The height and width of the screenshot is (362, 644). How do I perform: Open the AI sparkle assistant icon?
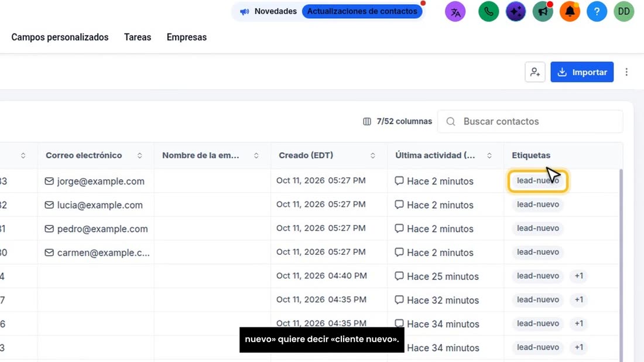click(x=515, y=12)
